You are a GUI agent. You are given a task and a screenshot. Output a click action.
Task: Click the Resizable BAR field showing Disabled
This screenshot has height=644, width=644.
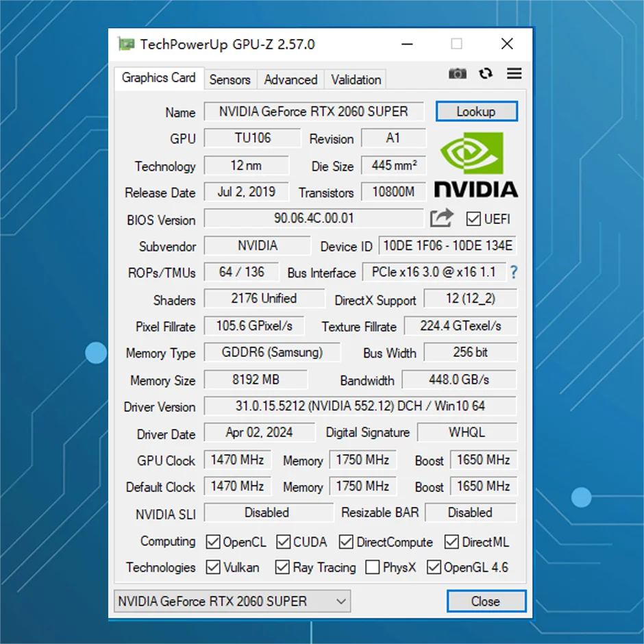pos(471,512)
